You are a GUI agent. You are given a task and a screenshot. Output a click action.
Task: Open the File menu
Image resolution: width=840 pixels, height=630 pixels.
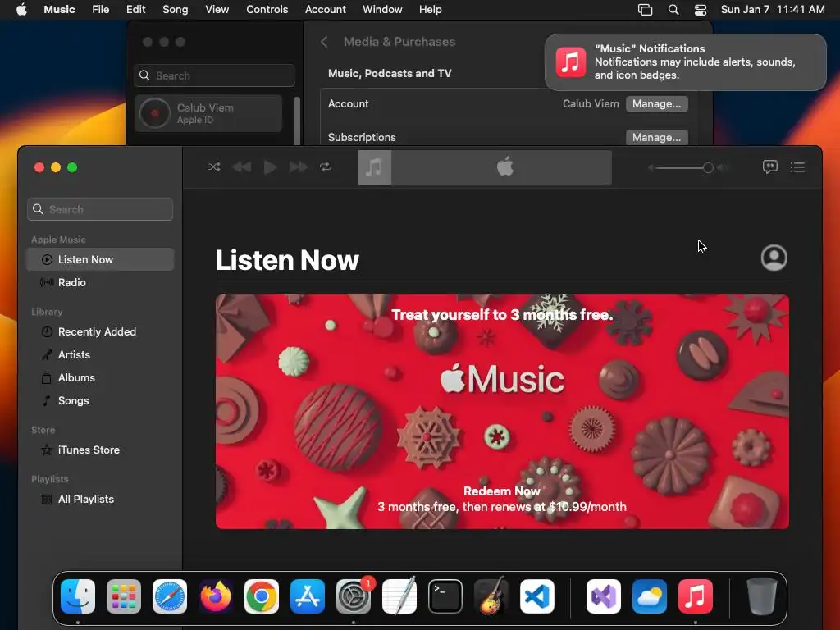100,9
